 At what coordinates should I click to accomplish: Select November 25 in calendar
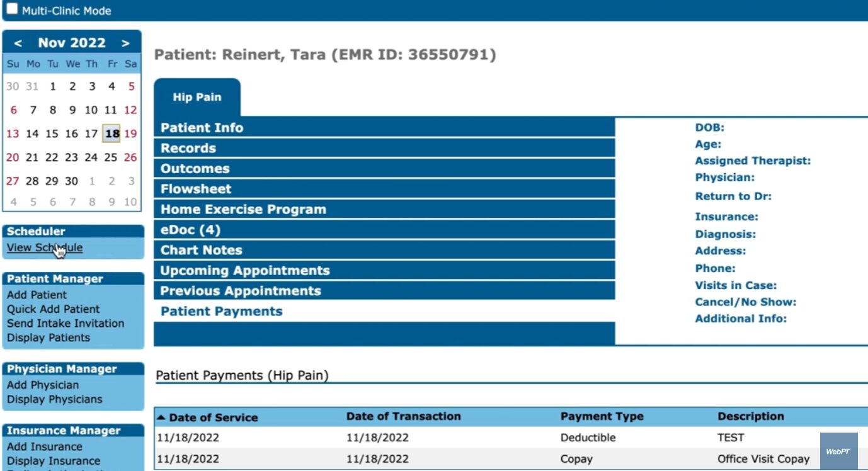pos(111,157)
